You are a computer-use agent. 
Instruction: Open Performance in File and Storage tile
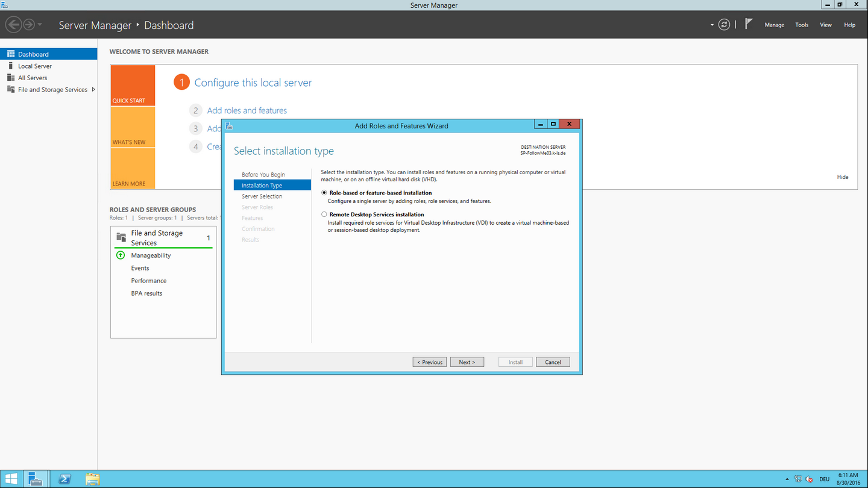pyautogui.click(x=149, y=281)
